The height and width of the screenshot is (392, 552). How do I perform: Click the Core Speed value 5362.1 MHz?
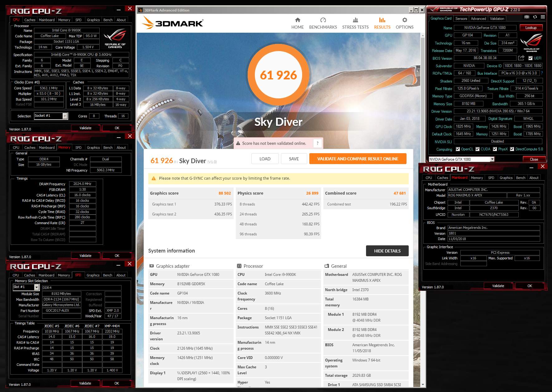49,88
